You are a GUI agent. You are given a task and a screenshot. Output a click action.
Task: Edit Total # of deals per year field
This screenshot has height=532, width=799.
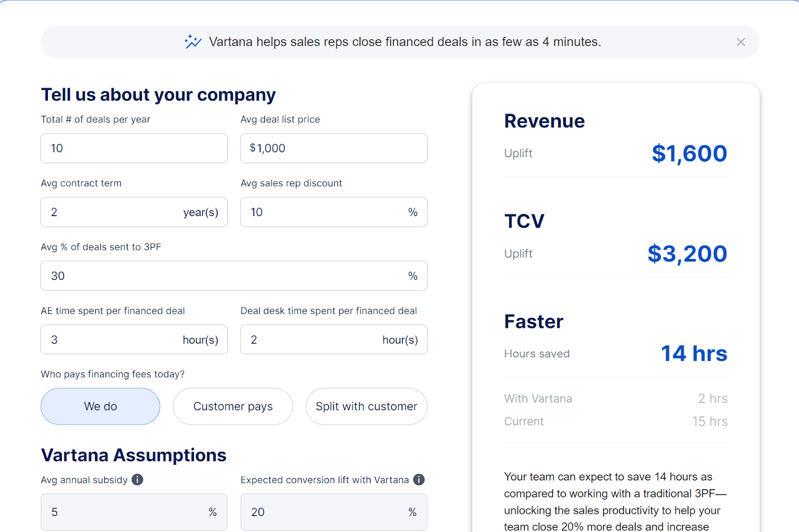point(134,148)
